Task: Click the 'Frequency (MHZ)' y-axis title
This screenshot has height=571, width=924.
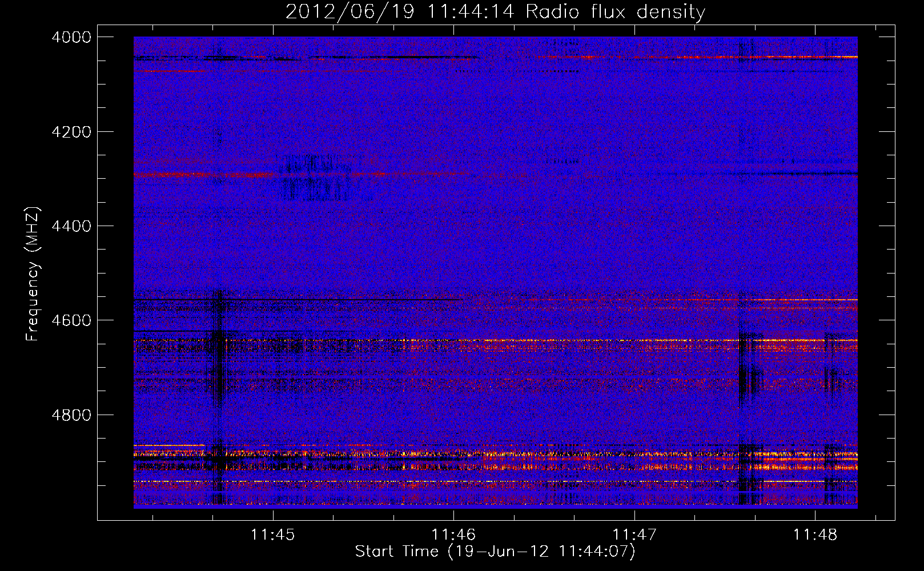Action: 33,274
